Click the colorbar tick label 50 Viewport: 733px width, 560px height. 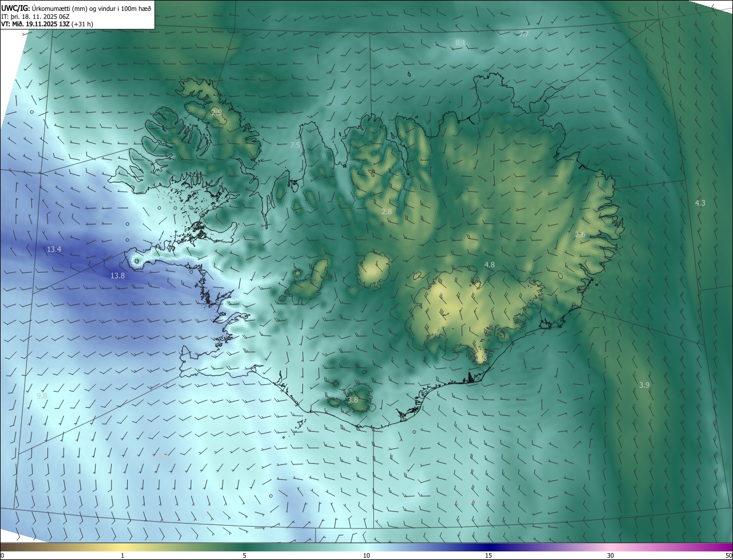point(728,556)
